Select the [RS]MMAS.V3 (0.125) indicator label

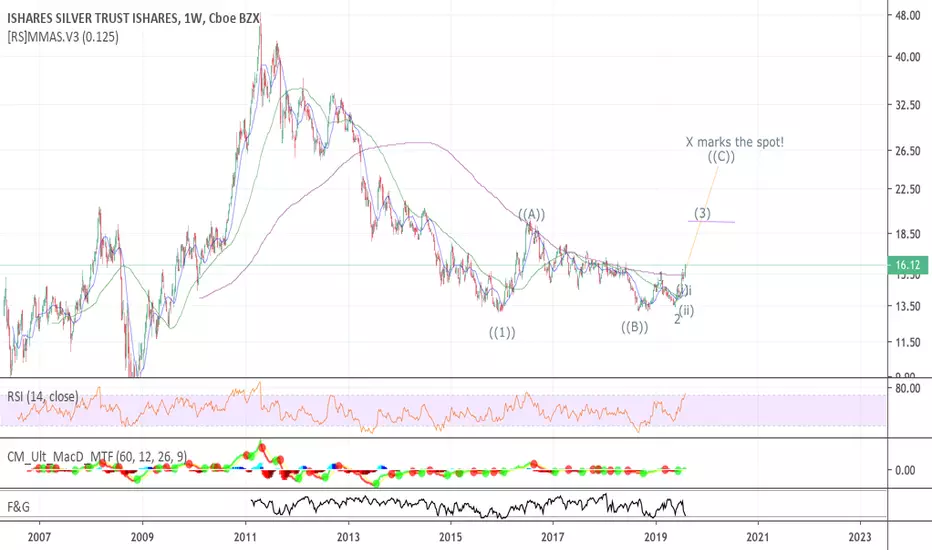coord(63,37)
